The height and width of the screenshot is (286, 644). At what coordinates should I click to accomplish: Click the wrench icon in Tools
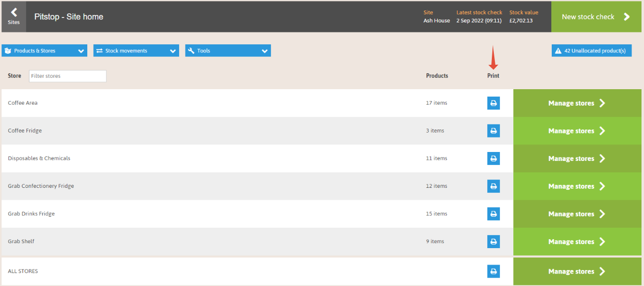[191, 51]
